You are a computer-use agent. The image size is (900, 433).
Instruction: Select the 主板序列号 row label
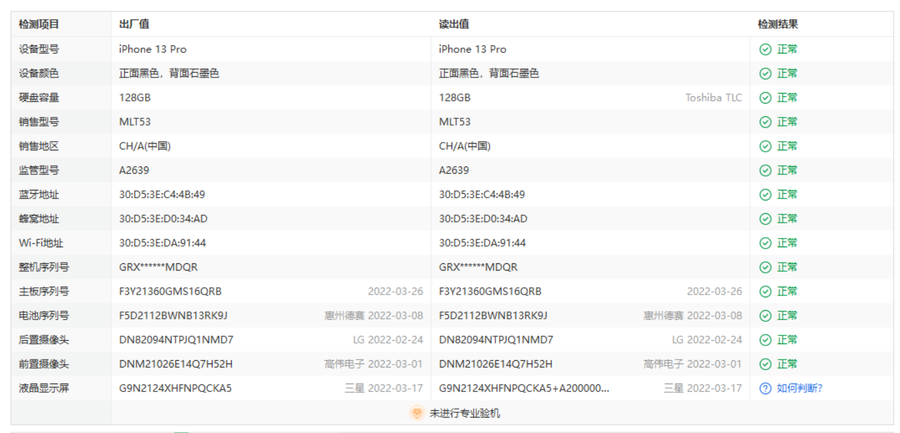coord(44,292)
